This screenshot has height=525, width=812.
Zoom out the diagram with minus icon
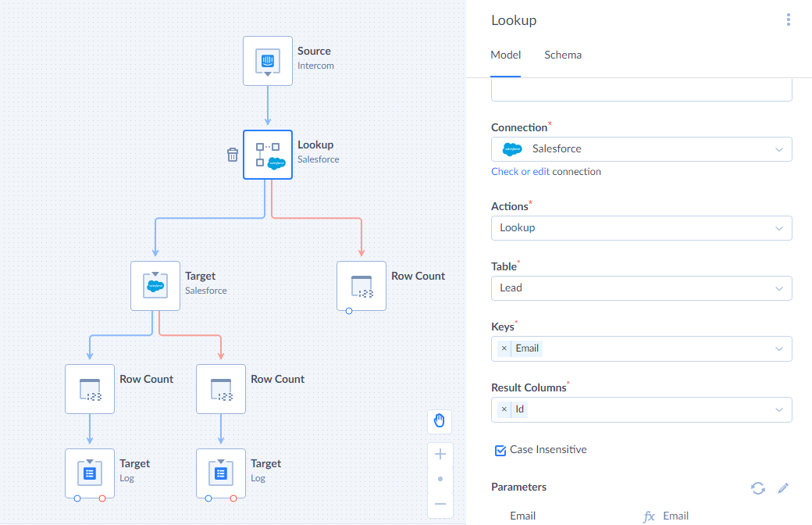440,504
